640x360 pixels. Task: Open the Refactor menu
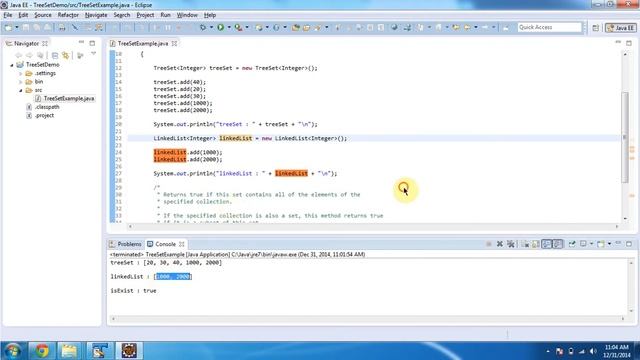[68, 15]
